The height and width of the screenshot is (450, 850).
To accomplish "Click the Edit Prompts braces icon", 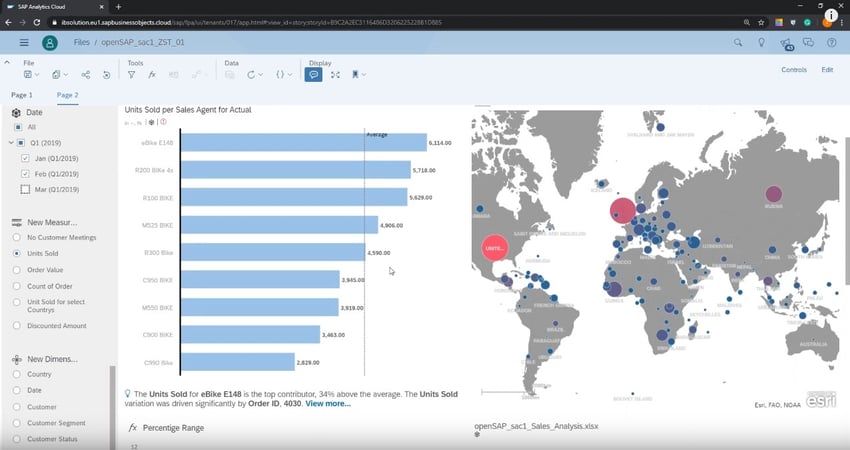I will tap(280, 75).
